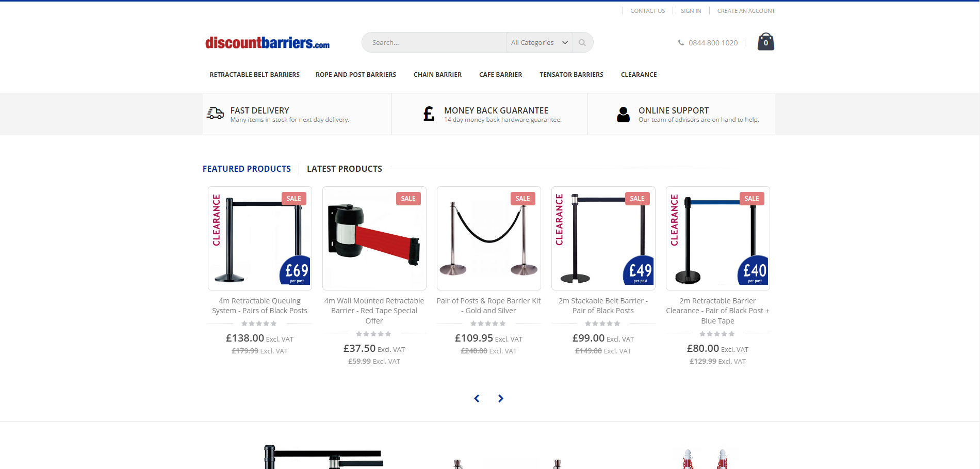980x469 pixels.
Task: Click the Sign In link
Action: click(691, 11)
